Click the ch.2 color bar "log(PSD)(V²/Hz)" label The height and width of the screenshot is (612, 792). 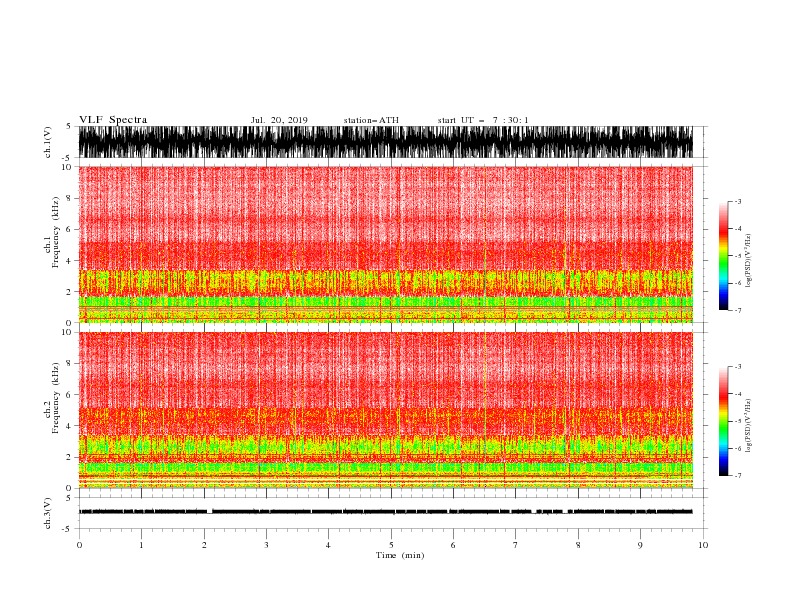point(748,426)
